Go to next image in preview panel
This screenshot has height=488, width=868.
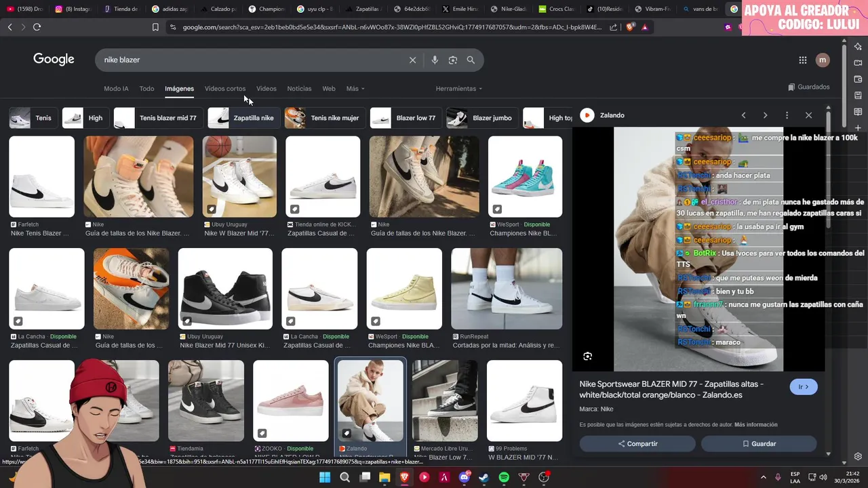click(765, 115)
